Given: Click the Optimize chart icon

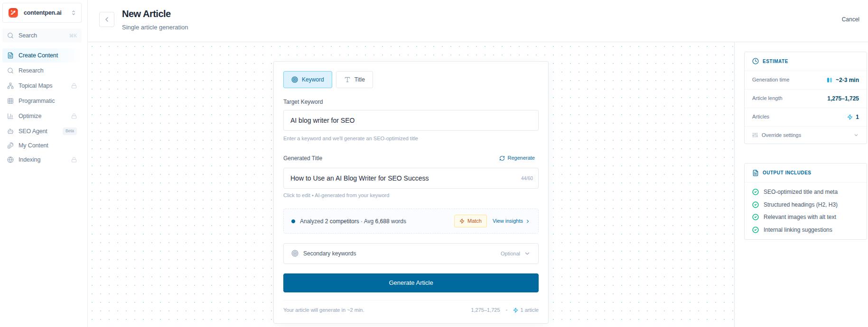Looking at the screenshot, I should click(10, 116).
